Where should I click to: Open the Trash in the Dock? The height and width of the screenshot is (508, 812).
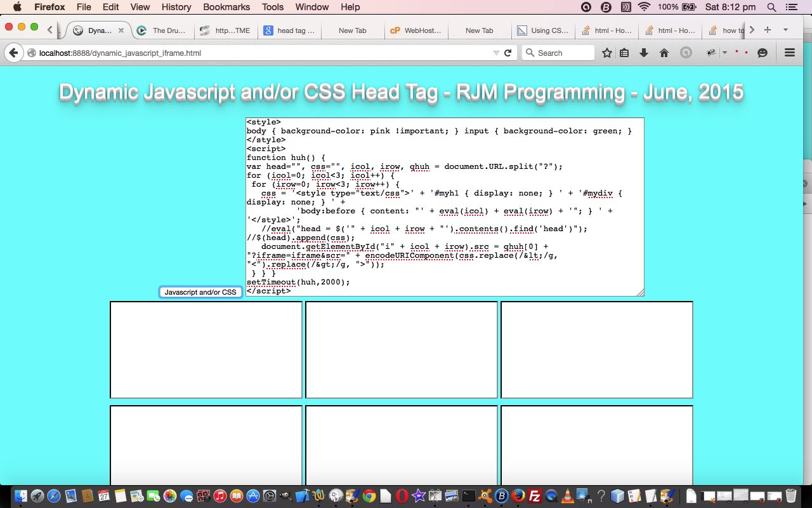(x=791, y=496)
